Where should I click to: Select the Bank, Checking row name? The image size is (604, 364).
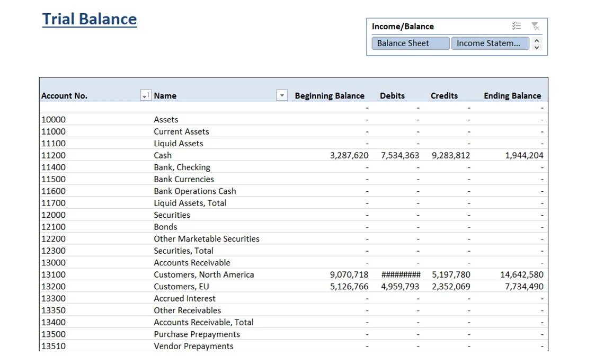pyautogui.click(x=182, y=167)
